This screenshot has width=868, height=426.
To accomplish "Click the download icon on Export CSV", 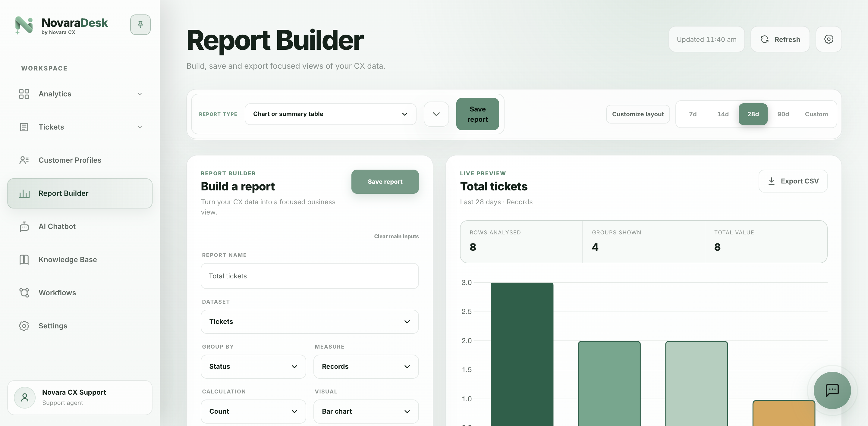I will (771, 181).
